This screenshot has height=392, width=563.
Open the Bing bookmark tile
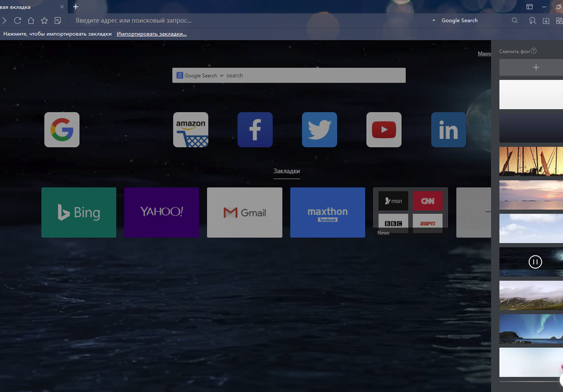(79, 212)
